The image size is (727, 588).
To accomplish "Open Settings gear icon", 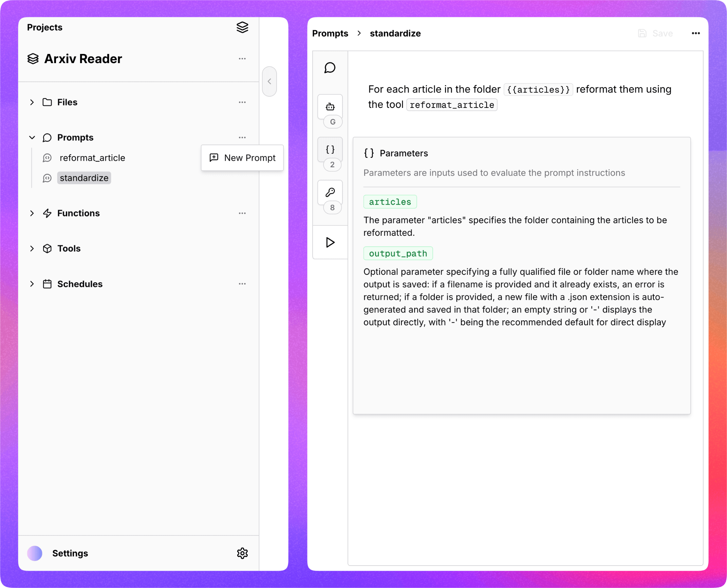I will coord(242,553).
